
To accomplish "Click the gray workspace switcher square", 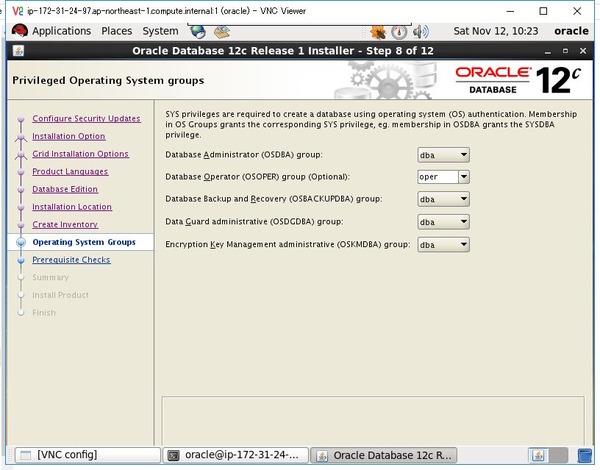I will (558, 455).
